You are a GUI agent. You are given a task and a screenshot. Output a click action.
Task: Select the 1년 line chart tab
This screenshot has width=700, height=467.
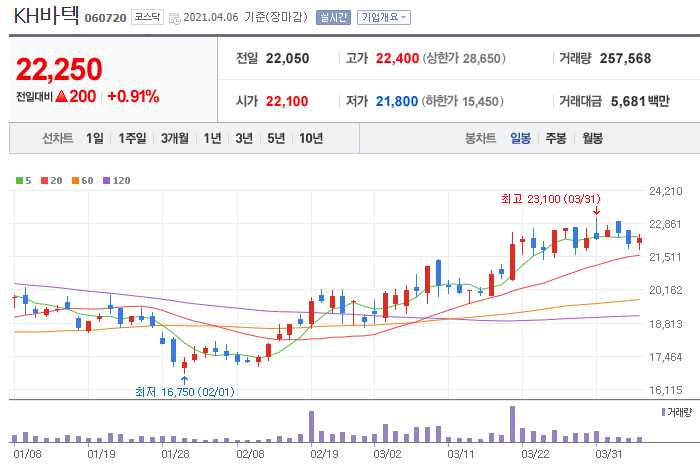212,138
